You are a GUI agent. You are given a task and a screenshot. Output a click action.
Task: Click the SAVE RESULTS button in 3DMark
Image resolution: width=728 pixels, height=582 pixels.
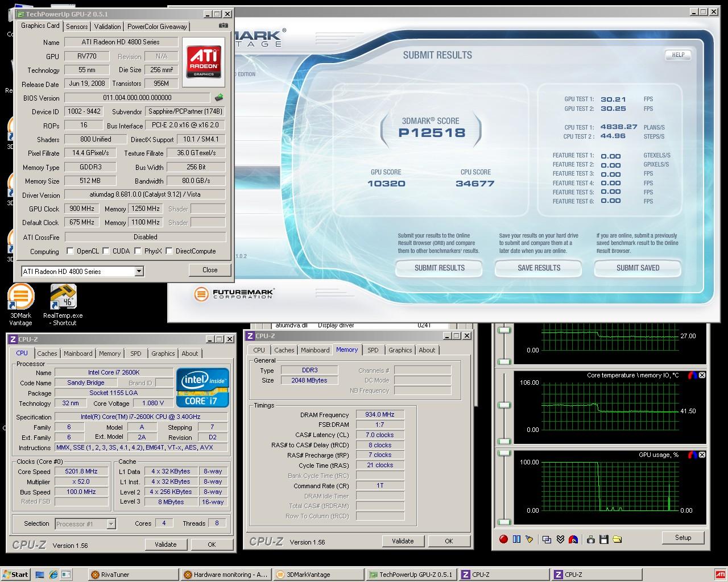[x=539, y=268]
